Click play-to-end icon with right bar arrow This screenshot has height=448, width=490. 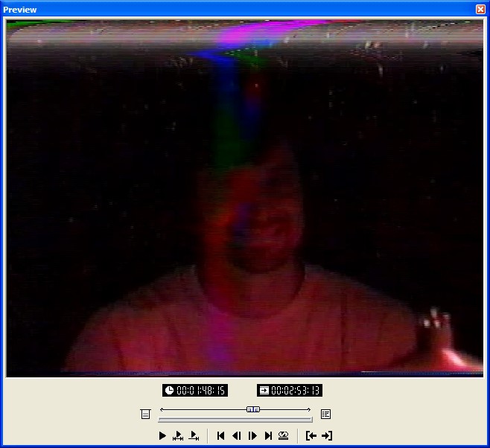tap(194, 435)
